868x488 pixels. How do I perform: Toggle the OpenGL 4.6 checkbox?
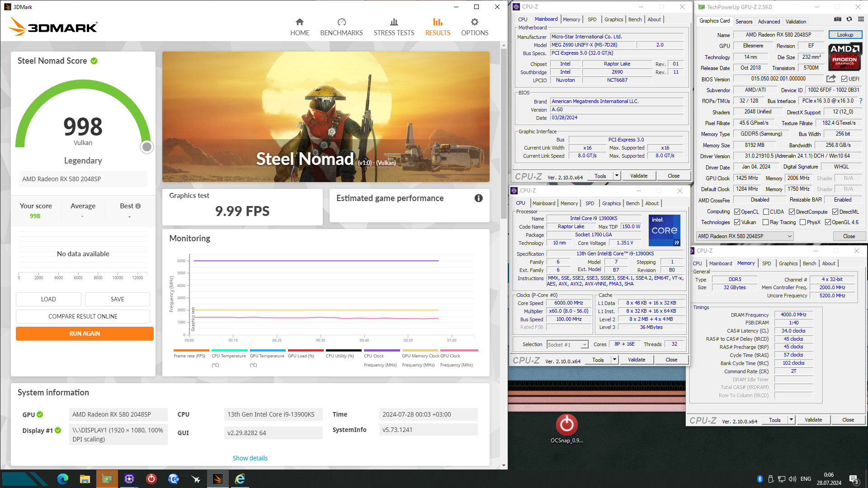(x=828, y=222)
